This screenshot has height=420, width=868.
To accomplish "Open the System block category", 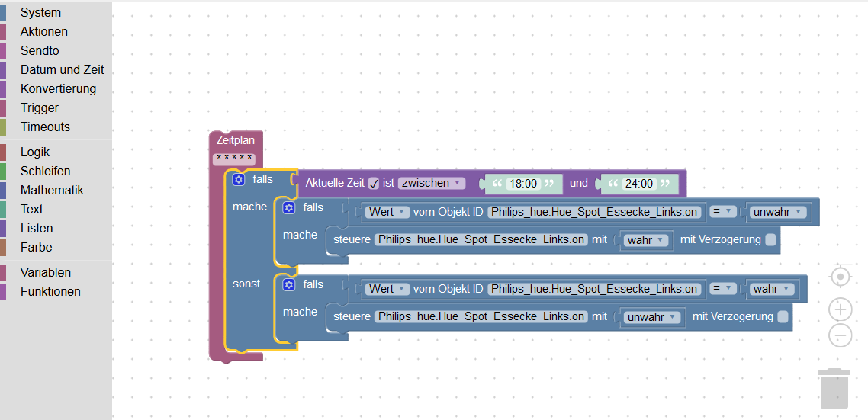I will click(56, 12).
